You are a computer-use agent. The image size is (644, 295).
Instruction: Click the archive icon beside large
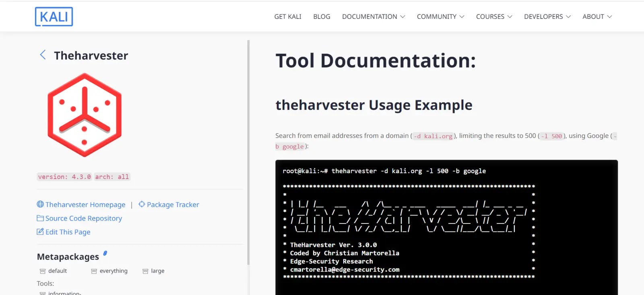click(x=145, y=271)
